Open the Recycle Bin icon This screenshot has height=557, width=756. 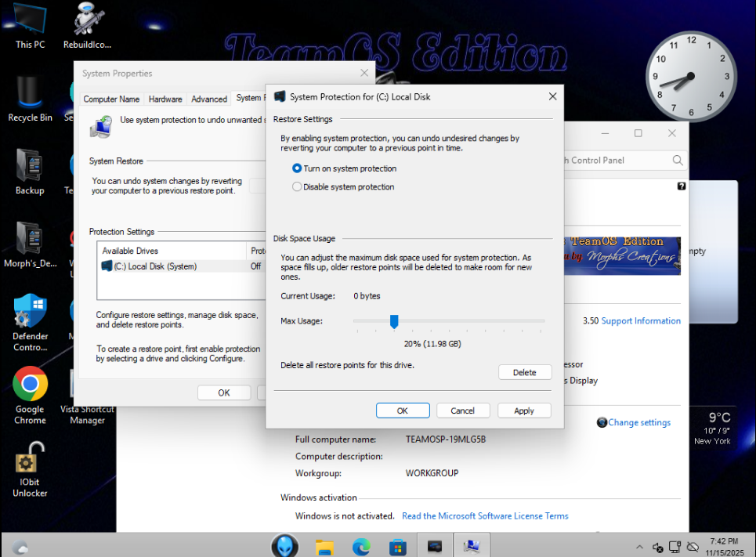[x=30, y=99]
